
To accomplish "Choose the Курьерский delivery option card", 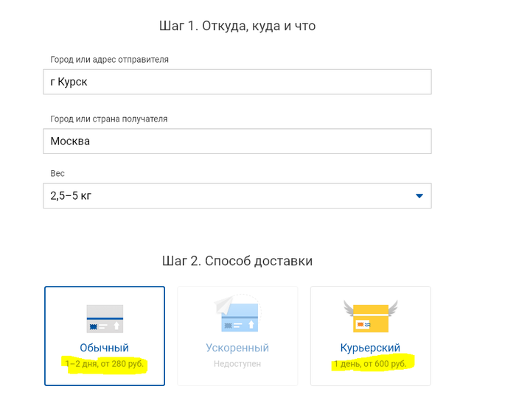I will click(370, 335).
